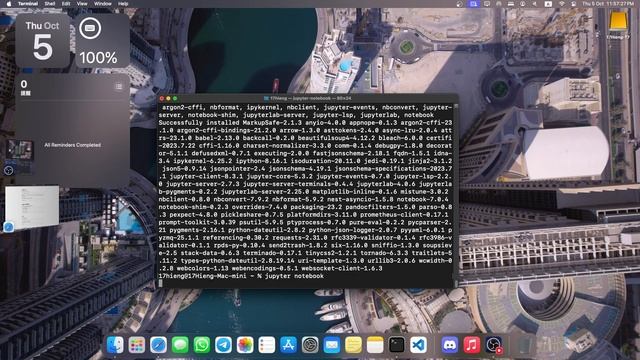Image resolution: width=640 pixels, height=360 pixels.
Task: Click the 'jupyter notebook' command line text
Action: tap(294, 276)
